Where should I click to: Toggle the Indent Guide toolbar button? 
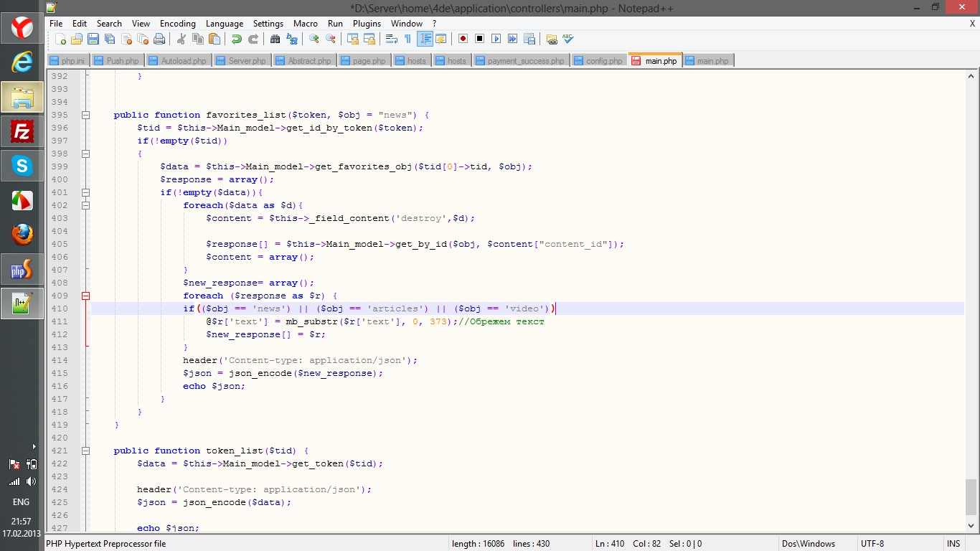click(x=425, y=39)
